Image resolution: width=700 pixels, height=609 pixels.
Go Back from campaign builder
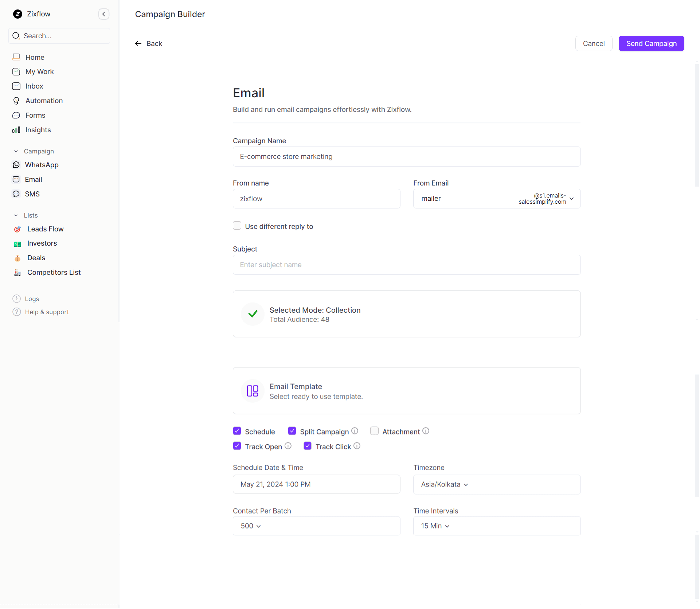click(x=149, y=43)
